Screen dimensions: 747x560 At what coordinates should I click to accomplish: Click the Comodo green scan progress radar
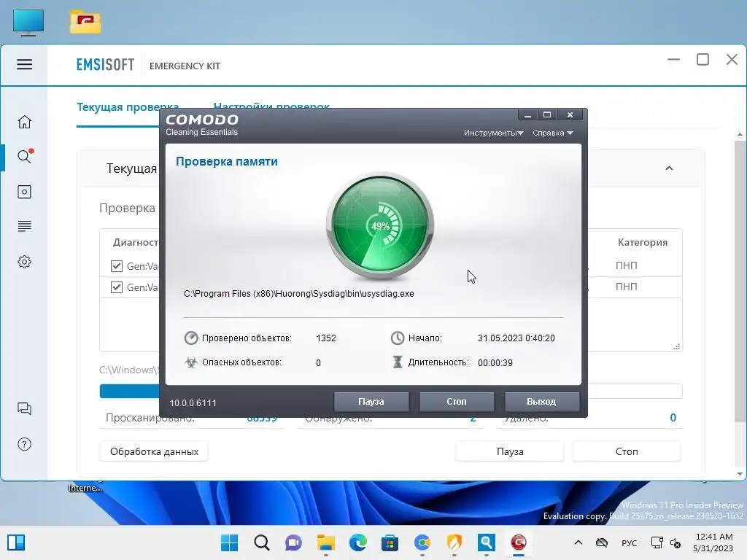(380, 226)
